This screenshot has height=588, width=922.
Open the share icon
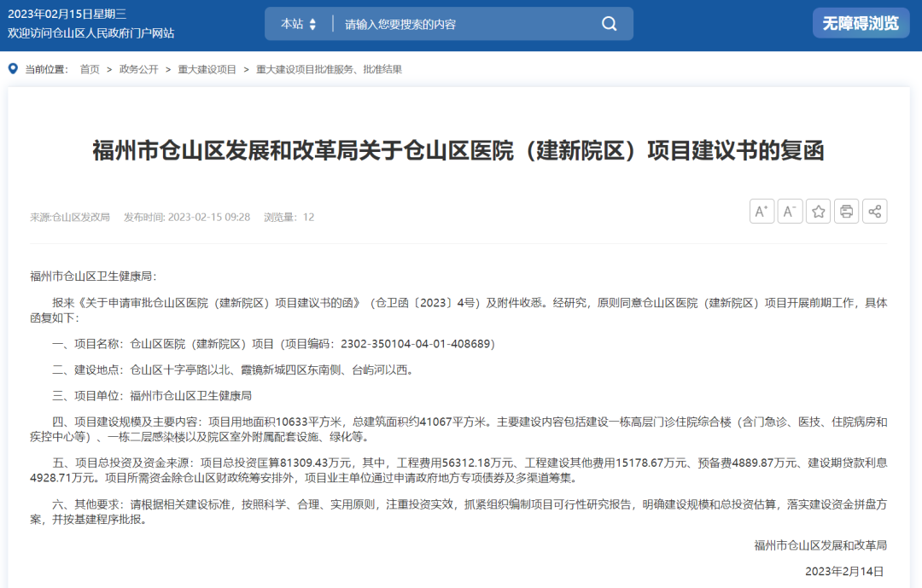(x=874, y=212)
